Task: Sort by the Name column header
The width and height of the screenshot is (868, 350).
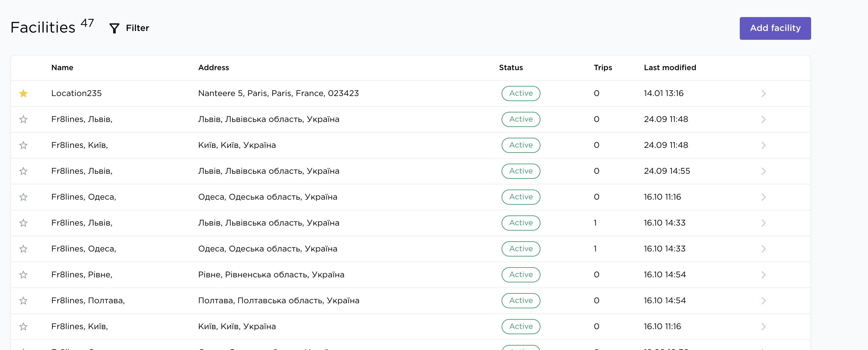Action: (x=62, y=67)
